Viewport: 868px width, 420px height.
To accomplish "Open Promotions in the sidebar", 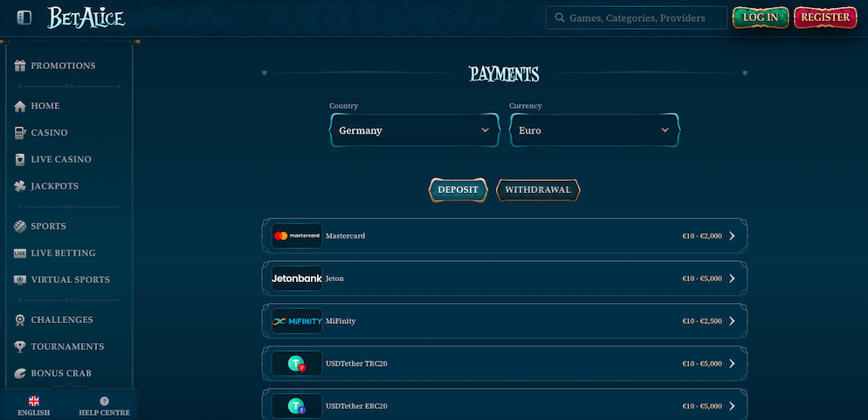I will pos(63,65).
